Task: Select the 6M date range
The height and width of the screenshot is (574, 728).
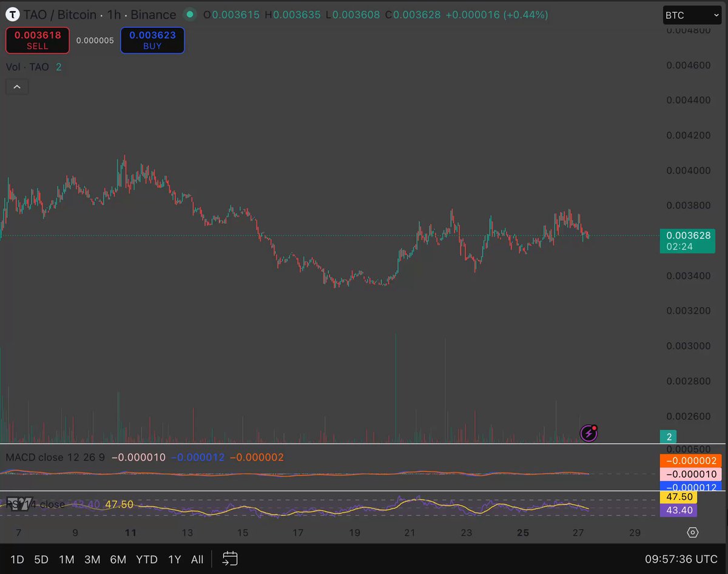Action: tap(118, 559)
